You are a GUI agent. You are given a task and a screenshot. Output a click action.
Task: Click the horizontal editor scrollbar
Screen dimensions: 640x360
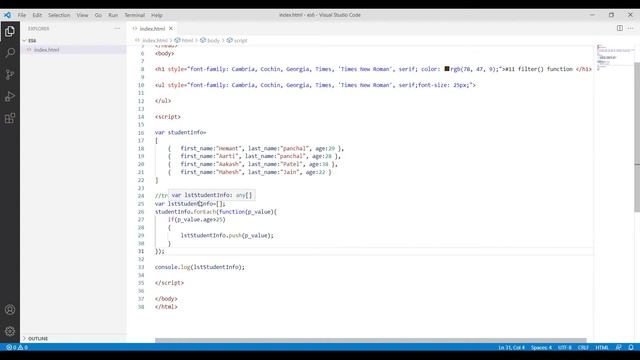tap(371, 340)
